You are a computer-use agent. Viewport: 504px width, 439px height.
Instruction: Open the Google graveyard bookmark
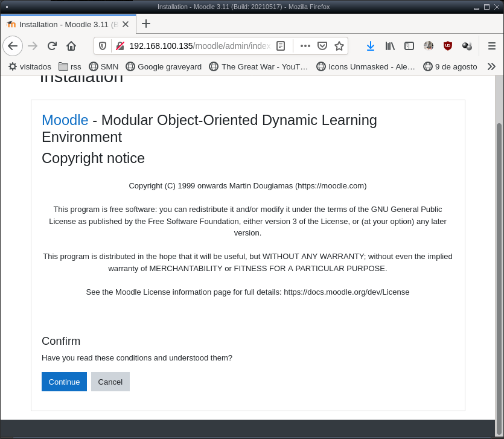pos(164,66)
